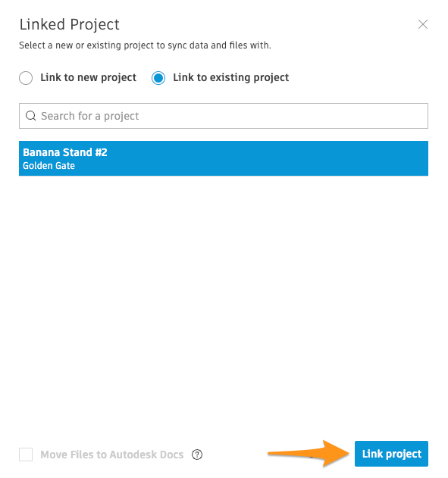Click the blue dot inside existing project radio
This screenshot has height=478, width=448.
coord(158,78)
